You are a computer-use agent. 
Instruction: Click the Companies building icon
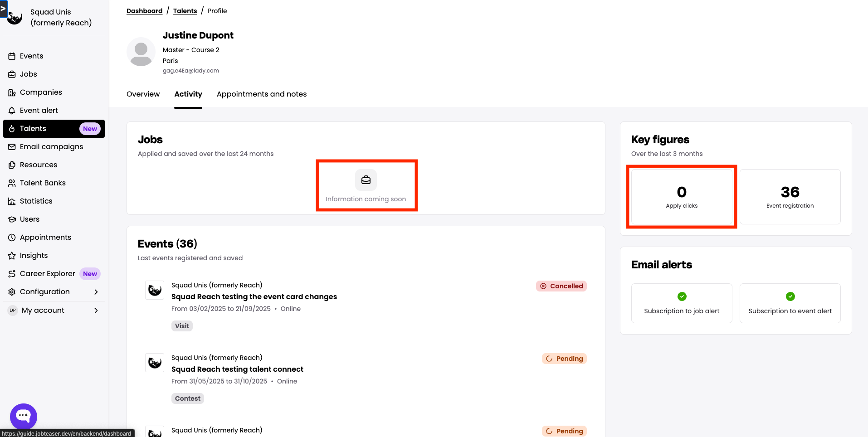pos(12,92)
